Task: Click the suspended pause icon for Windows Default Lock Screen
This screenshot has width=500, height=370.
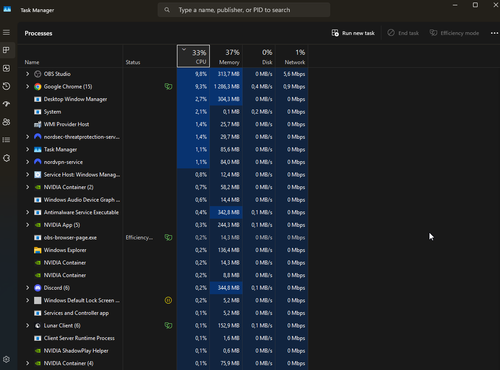Action: tap(168, 300)
